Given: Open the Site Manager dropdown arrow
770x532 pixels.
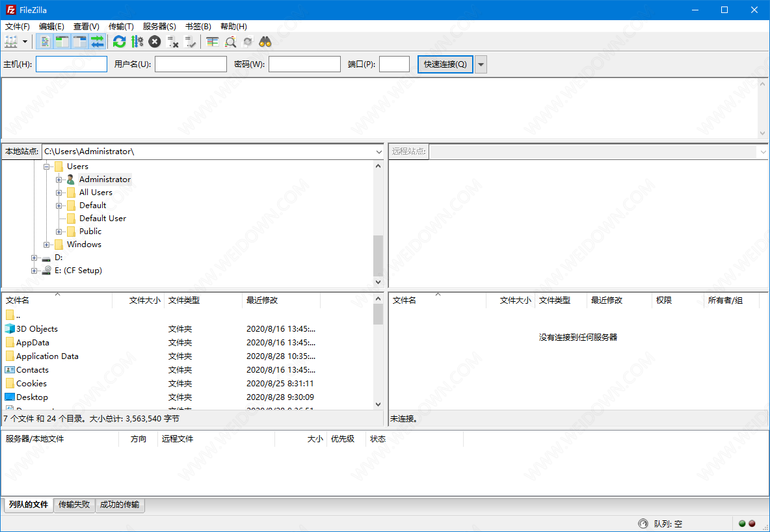Looking at the screenshot, I should (25, 42).
